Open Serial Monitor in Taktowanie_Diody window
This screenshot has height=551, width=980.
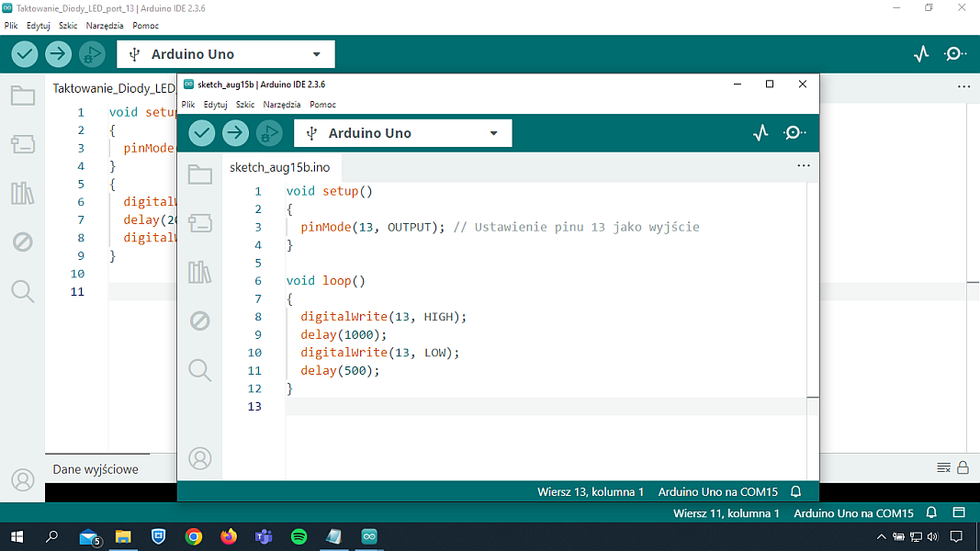(955, 54)
